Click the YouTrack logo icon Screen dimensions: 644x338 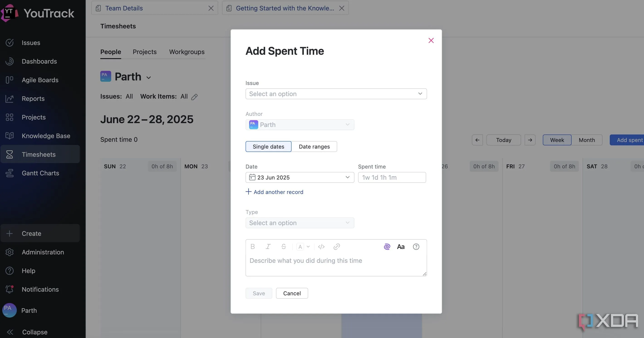[9, 13]
